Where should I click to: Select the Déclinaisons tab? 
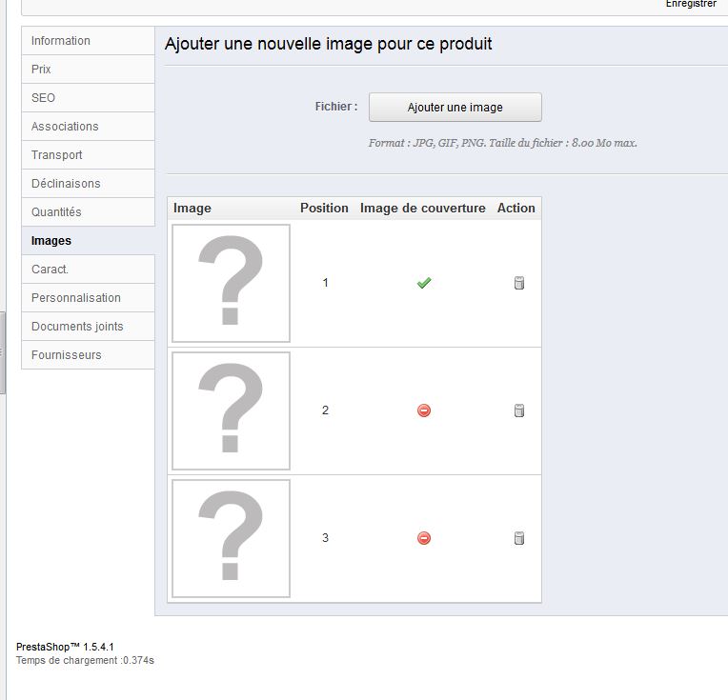[x=89, y=184]
